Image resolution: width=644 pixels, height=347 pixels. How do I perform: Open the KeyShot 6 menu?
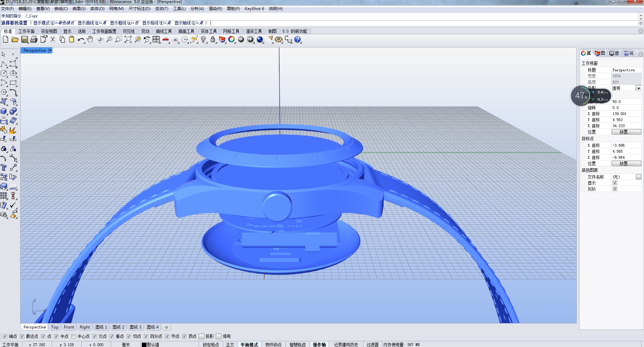pyautogui.click(x=254, y=9)
